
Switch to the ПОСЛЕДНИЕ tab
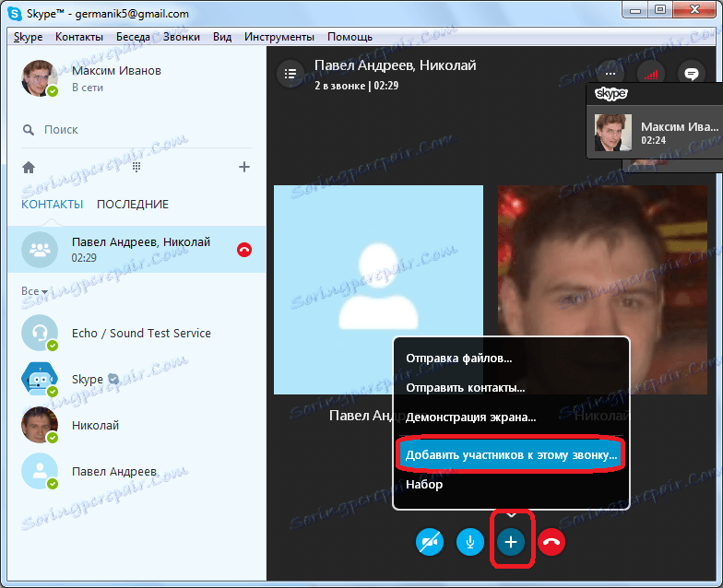coord(133,205)
